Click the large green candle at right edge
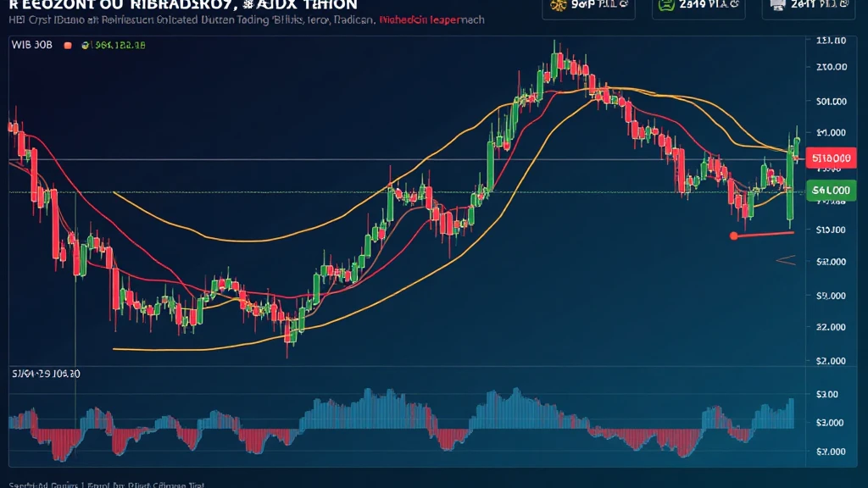 [x=790, y=182]
